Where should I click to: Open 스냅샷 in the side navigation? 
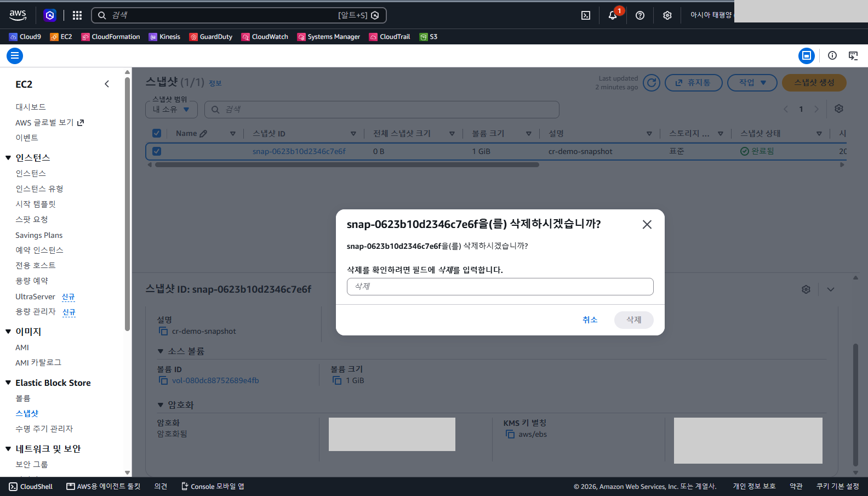click(27, 414)
